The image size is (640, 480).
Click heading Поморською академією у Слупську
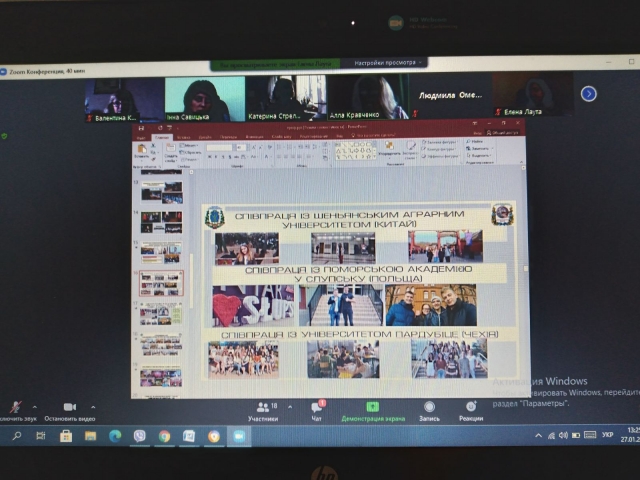point(359,274)
